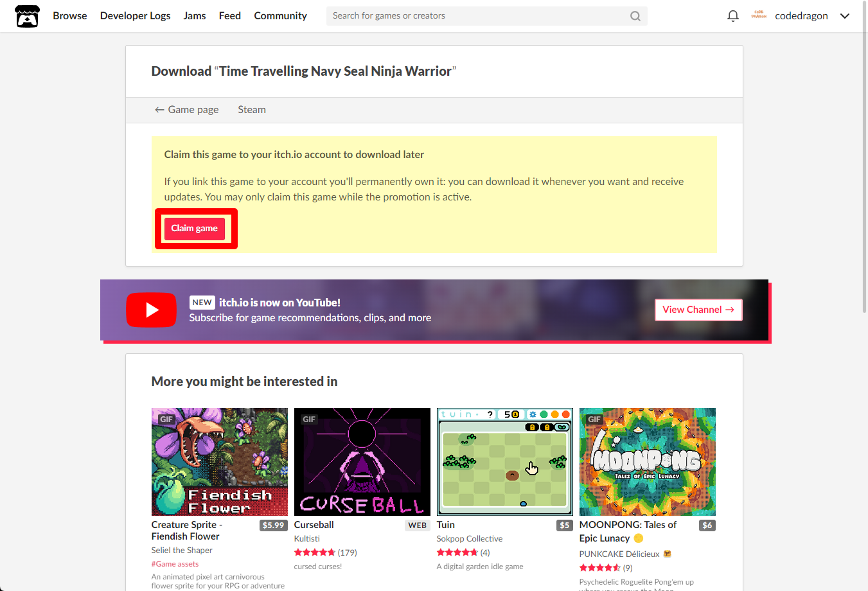This screenshot has width=868, height=591.
Task: Open the MOONPONG thumbnail
Action: pos(648,462)
